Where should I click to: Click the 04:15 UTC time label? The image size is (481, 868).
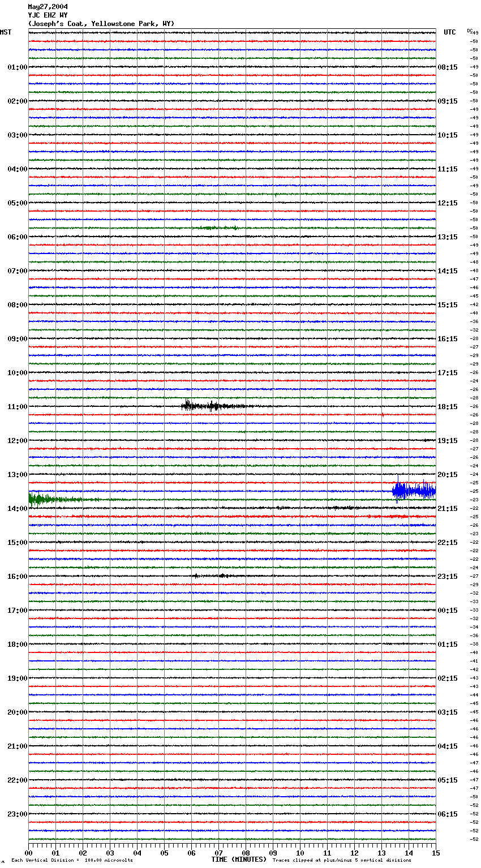(448, 746)
